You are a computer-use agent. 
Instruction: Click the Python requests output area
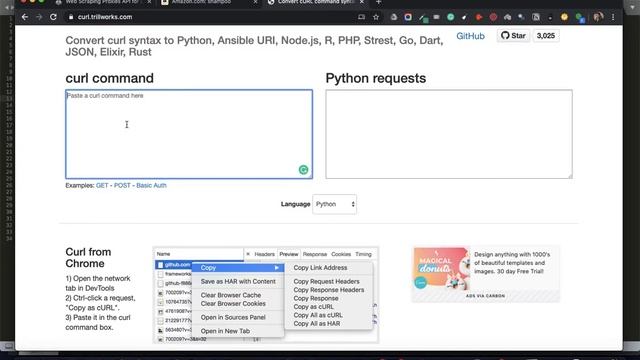coord(449,134)
